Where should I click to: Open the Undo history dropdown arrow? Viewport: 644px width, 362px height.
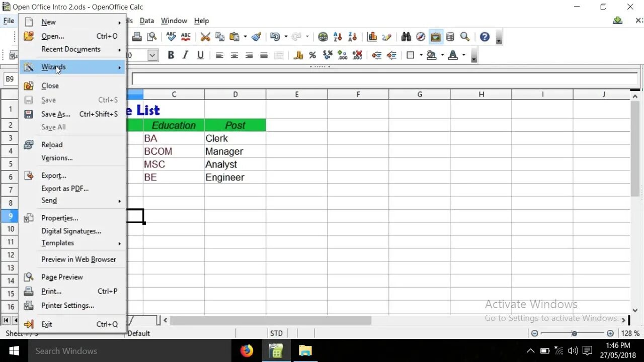[286, 37]
